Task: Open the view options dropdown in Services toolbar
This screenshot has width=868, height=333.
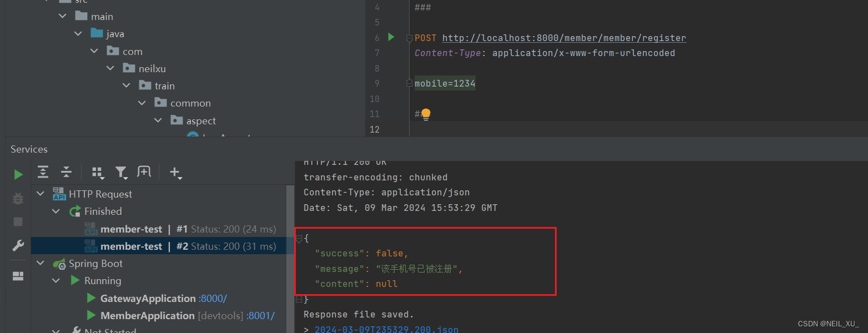Action: [98, 173]
